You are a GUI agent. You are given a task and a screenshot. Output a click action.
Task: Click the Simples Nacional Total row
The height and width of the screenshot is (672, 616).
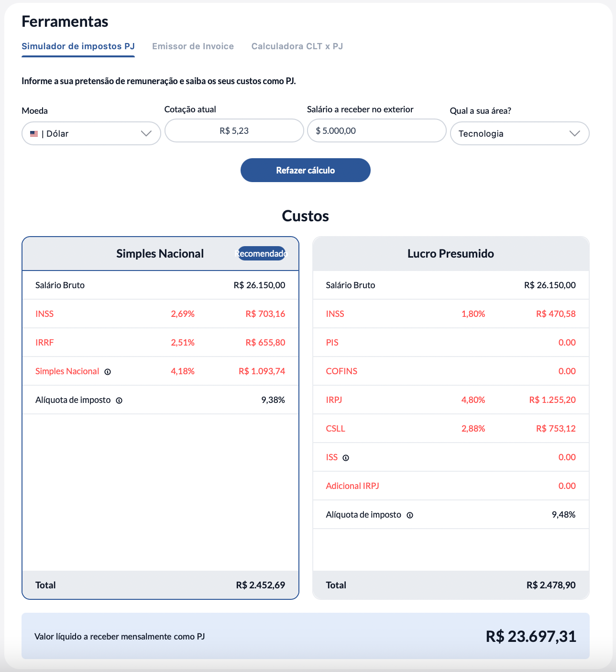coord(160,585)
